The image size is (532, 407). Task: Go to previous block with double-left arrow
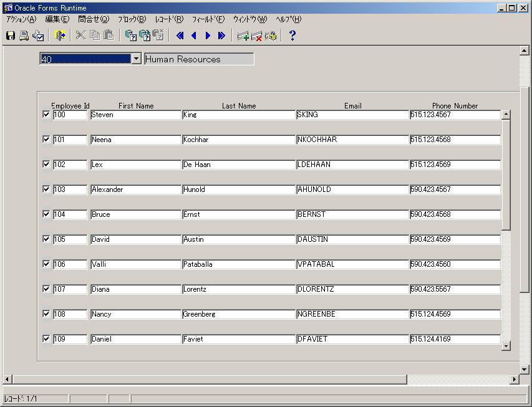pyautogui.click(x=180, y=36)
